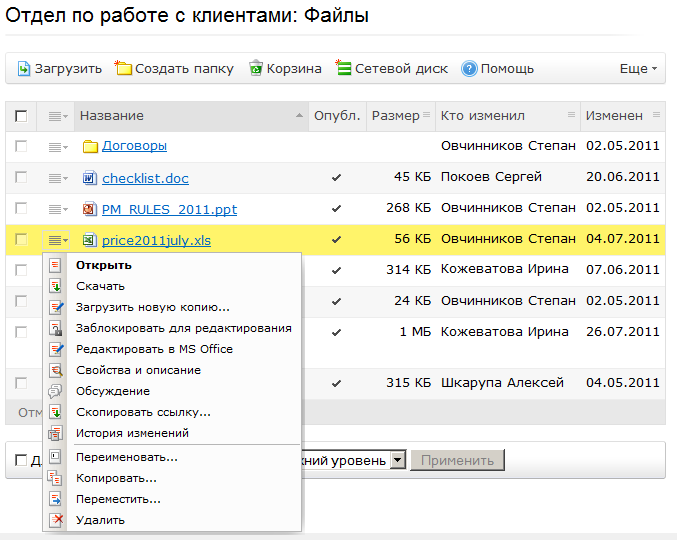The height and width of the screenshot is (540, 677).
Task: Open the Размер column options handle
Action: click(427, 114)
